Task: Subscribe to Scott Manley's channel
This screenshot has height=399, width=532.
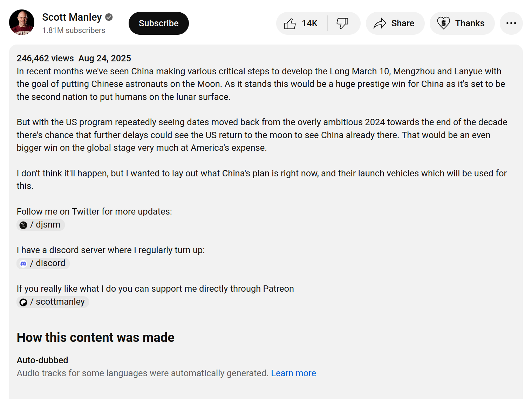Action: 158,23
